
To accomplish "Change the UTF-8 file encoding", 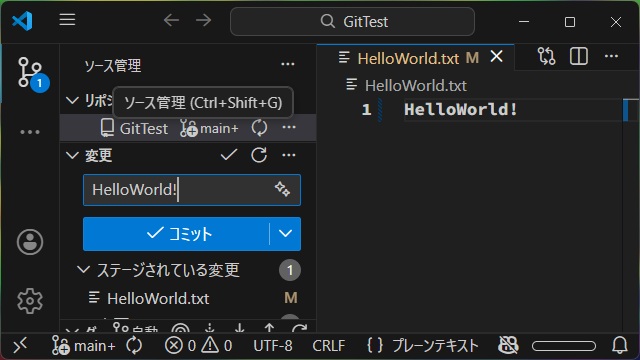I will [x=273, y=346].
